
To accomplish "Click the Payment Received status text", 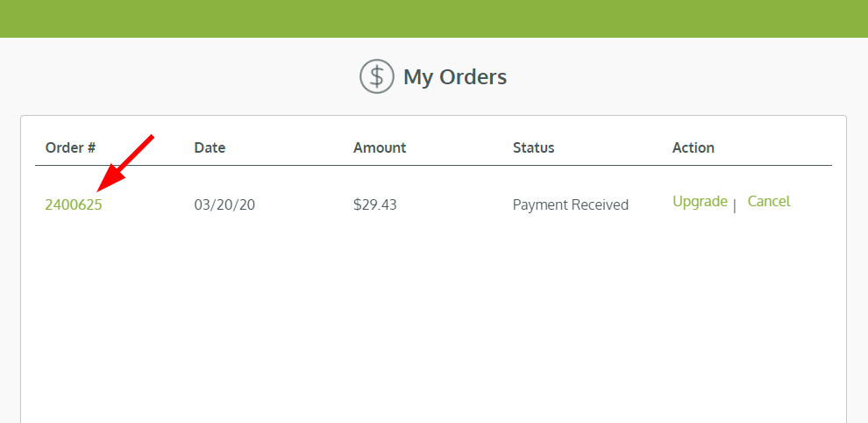I will point(571,204).
